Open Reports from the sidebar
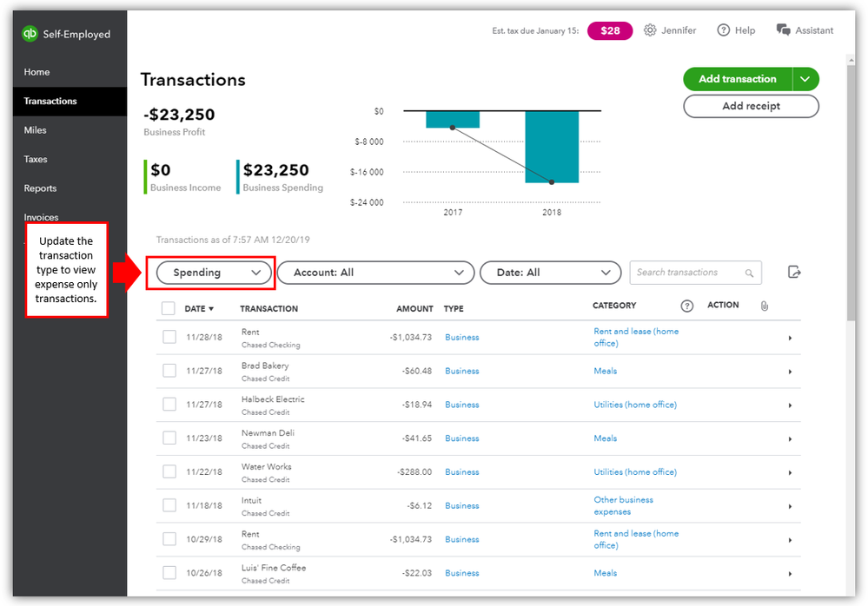 pos(40,188)
